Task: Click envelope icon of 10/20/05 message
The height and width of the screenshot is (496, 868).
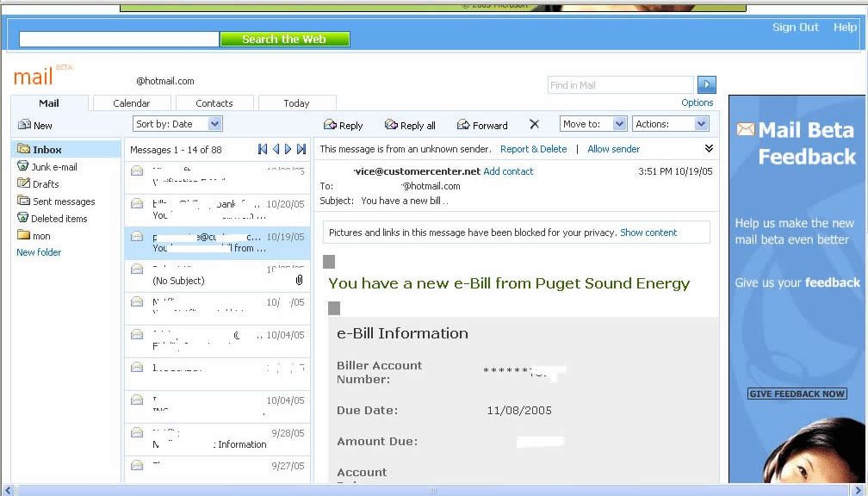Action: (137, 204)
